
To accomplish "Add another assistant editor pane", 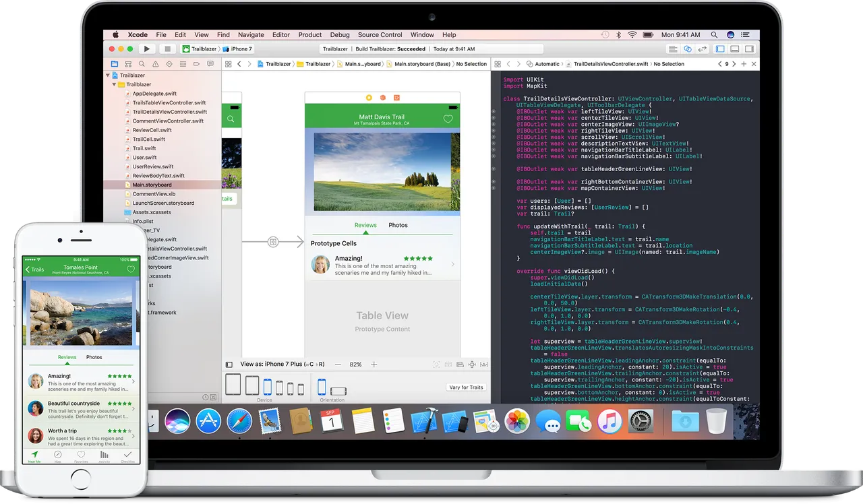I will point(744,64).
